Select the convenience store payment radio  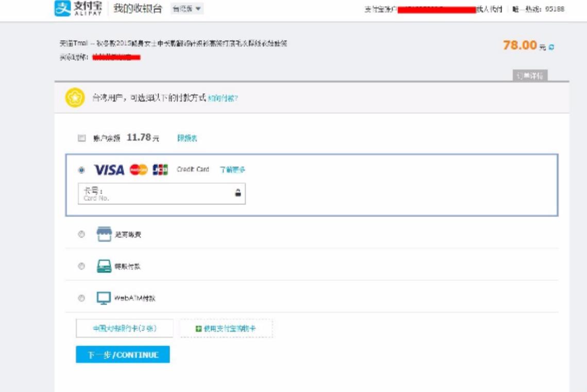pyautogui.click(x=81, y=234)
